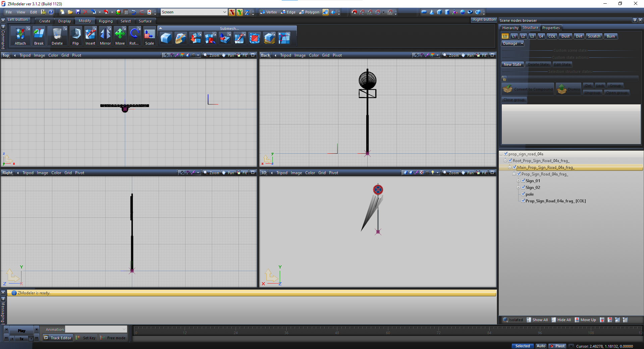Select the Move tool

point(120,36)
